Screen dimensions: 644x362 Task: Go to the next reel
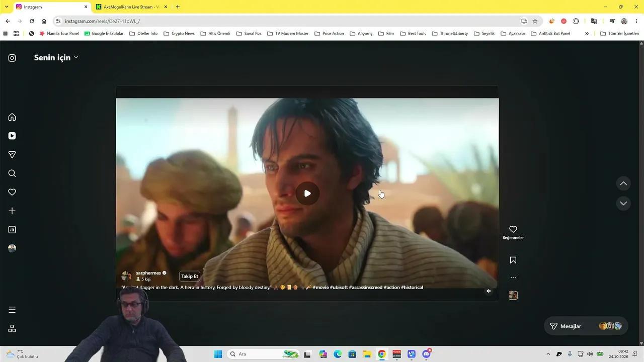(x=623, y=203)
